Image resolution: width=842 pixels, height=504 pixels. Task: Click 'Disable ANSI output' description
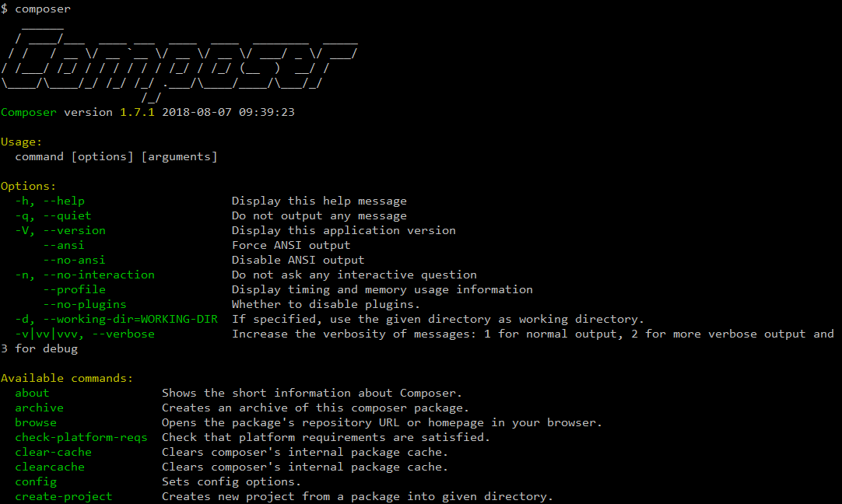(x=298, y=260)
